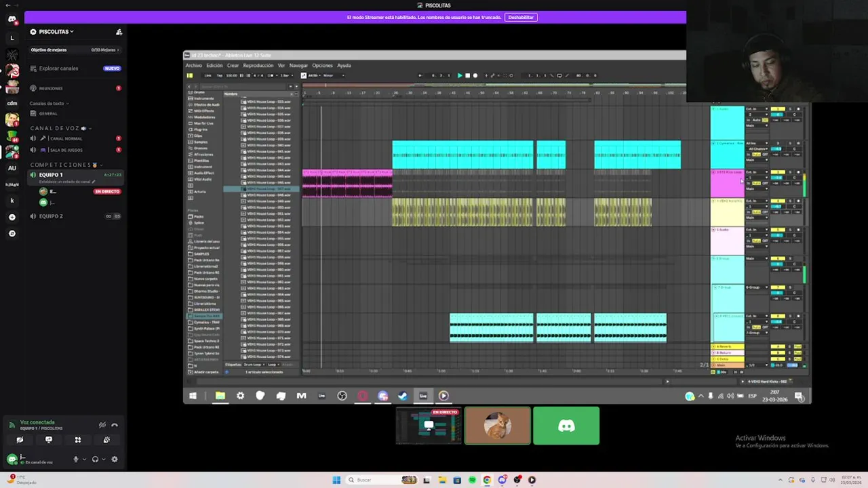Open the cdm server in server list
The width and height of the screenshot is (868, 488).
12,103
